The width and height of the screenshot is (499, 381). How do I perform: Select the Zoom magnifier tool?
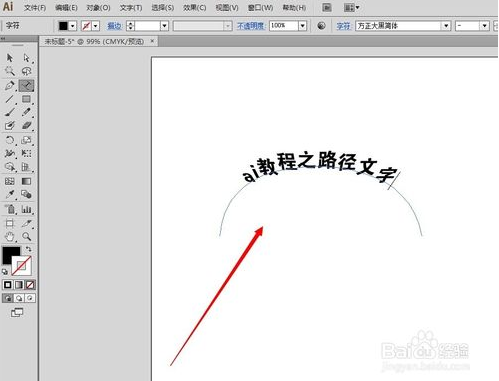(x=26, y=237)
